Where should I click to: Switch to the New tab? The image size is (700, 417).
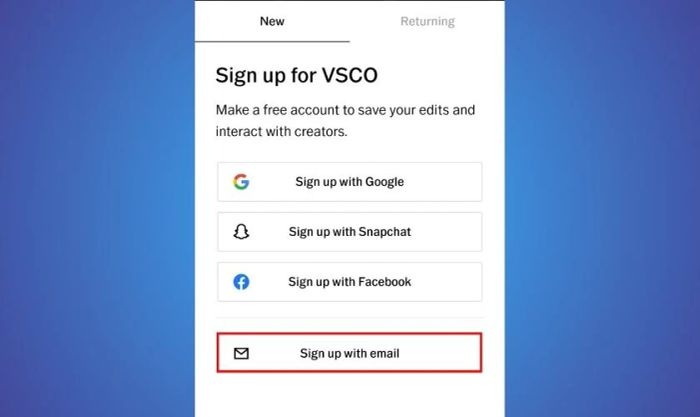tap(272, 21)
